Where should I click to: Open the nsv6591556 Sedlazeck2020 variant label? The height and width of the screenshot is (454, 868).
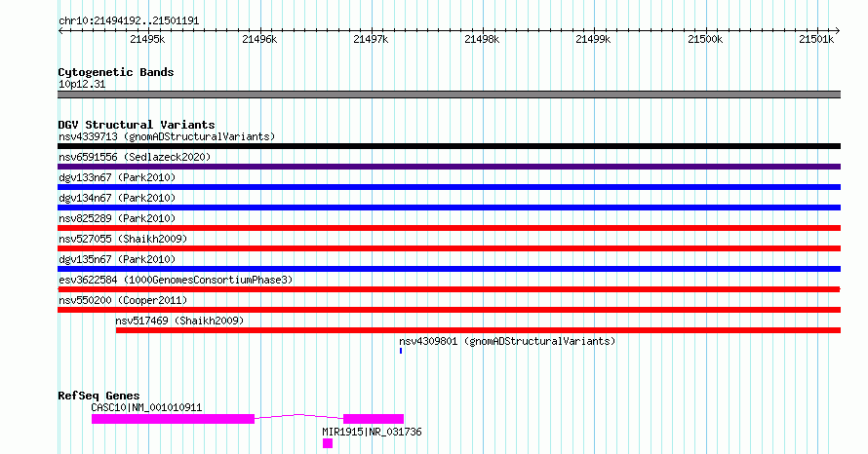pyautogui.click(x=135, y=157)
